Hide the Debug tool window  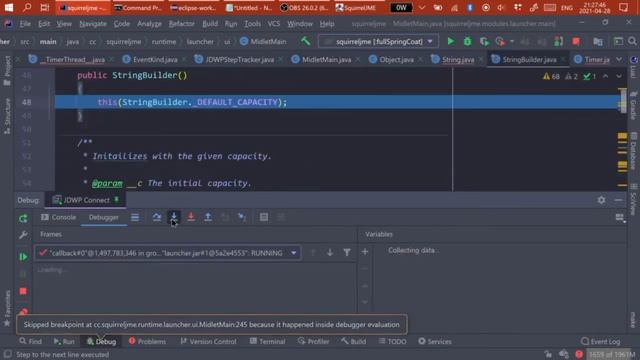618,200
